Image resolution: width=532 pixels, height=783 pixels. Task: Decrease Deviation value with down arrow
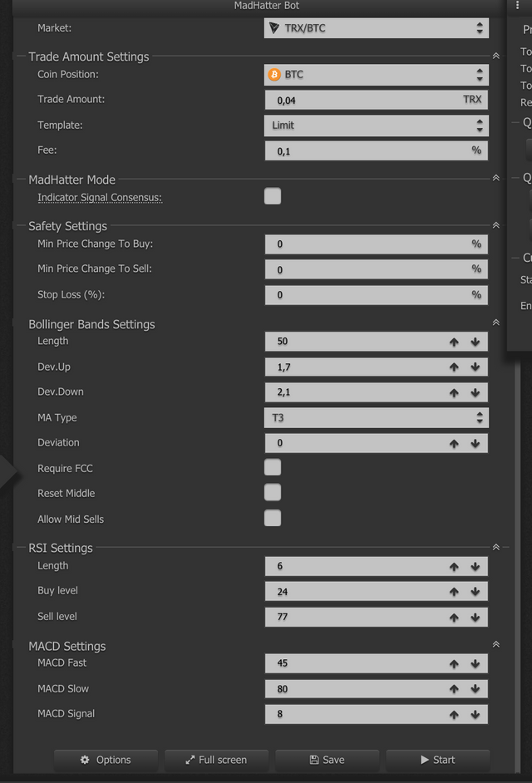475,443
